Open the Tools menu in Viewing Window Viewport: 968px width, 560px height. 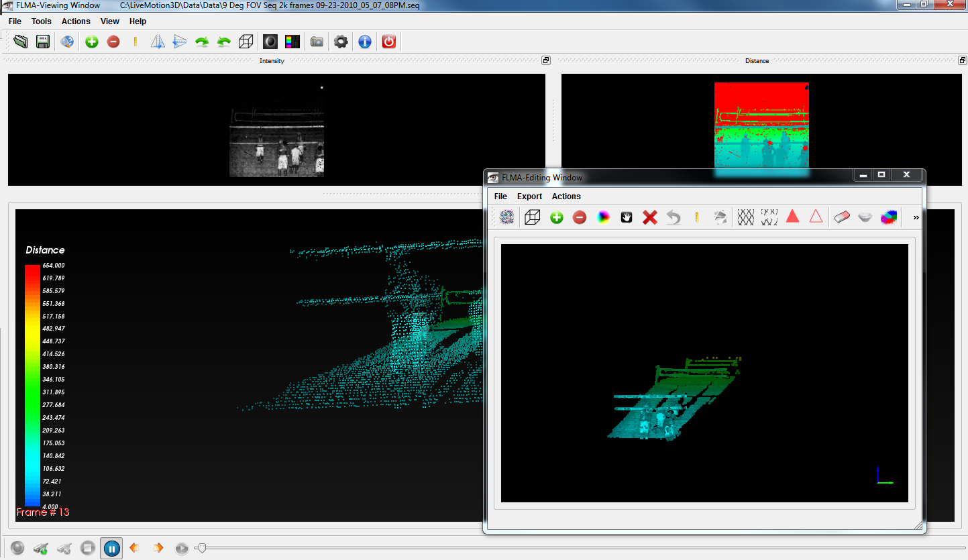pos(42,21)
